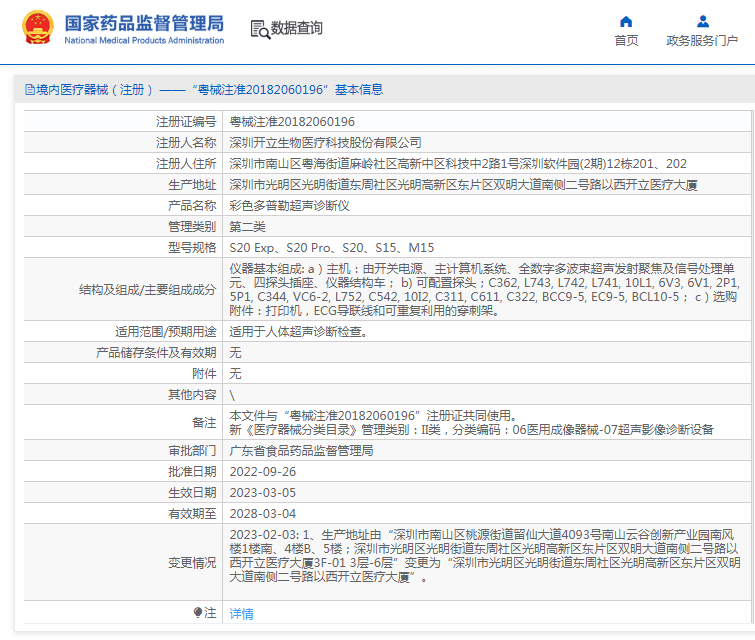Click the 注册证编号 label
The width and height of the screenshot is (755, 640).
click(186, 122)
